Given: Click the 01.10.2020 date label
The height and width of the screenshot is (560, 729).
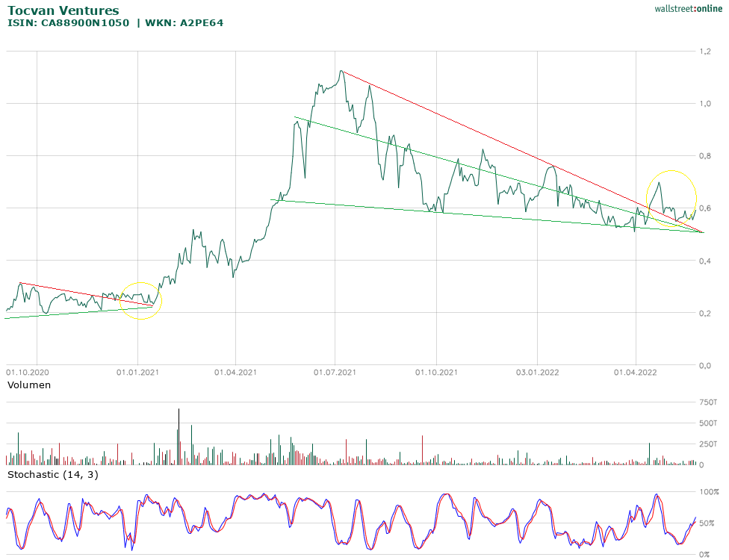Looking at the screenshot, I should 28,373.
